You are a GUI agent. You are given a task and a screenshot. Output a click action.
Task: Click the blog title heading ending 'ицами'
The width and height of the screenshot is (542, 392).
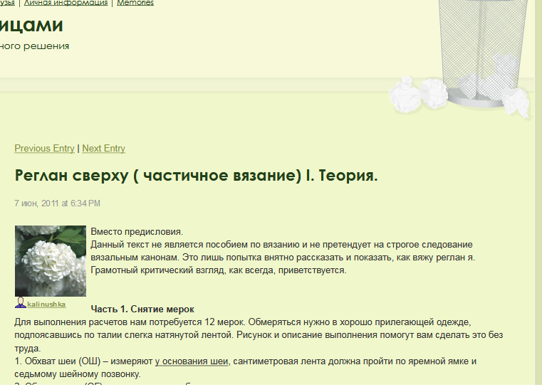[x=31, y=26]
